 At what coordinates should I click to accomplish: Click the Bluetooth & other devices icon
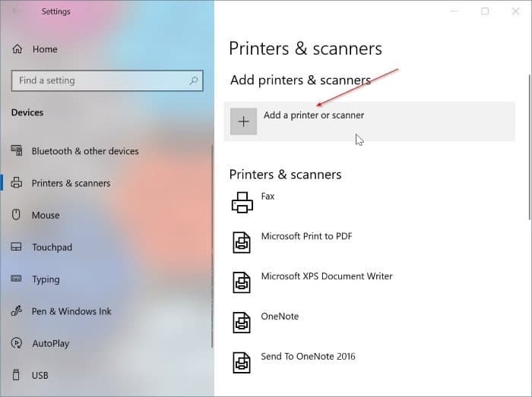coord(17,150)
